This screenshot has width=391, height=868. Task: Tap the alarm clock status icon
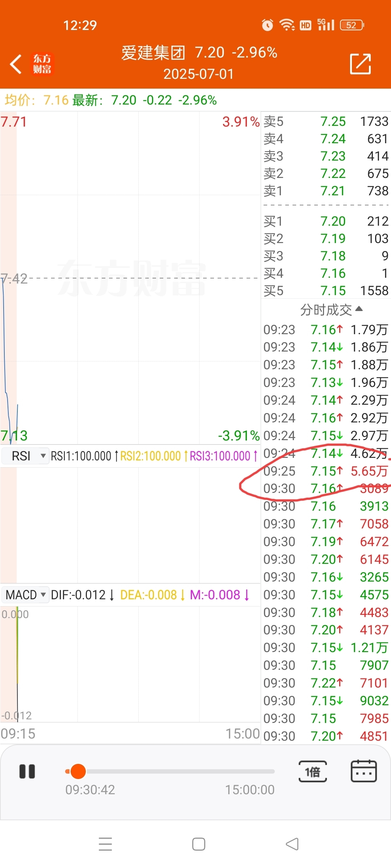(x=268, y=25)
